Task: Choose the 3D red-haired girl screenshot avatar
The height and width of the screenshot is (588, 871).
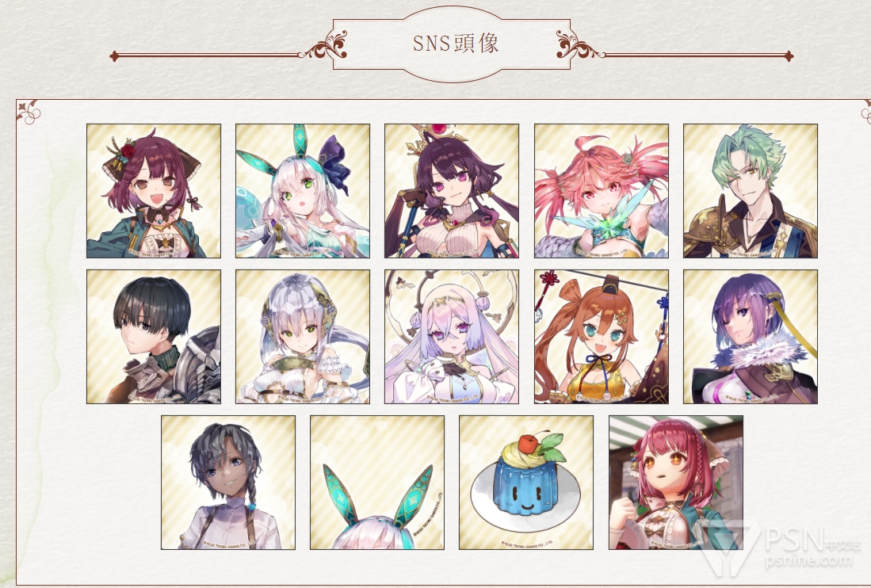Action: (676, 483)
